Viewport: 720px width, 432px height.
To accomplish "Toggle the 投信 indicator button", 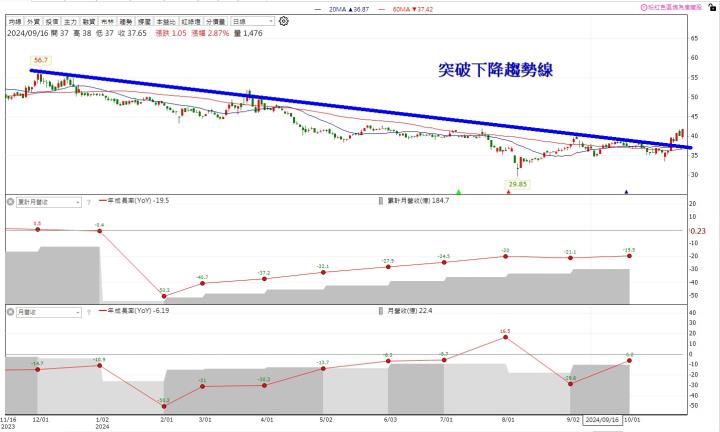I will click(x=52, y=22).
